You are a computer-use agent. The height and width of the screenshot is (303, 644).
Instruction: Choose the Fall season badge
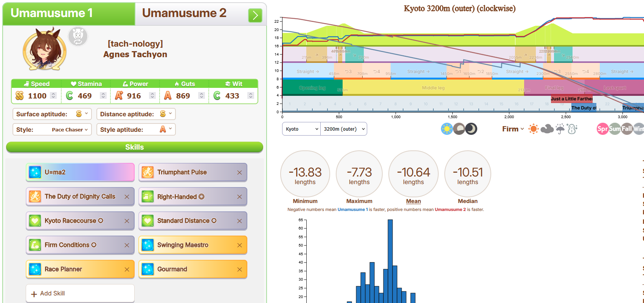627,129
